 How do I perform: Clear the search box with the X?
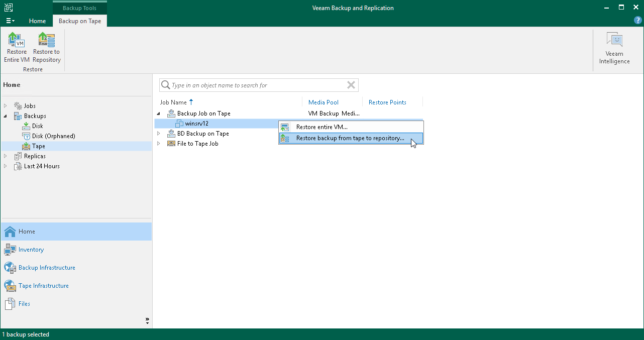click(351, 85)
